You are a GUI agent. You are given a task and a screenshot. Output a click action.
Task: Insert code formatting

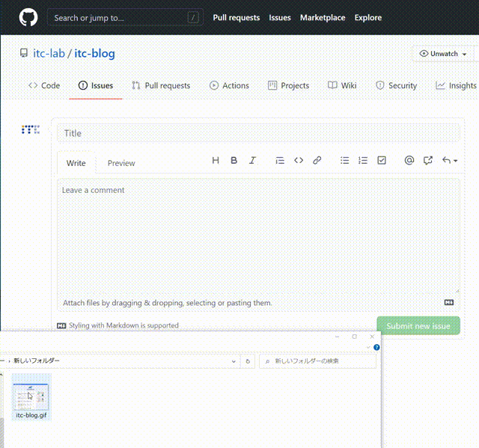click(x=299, y=160)
